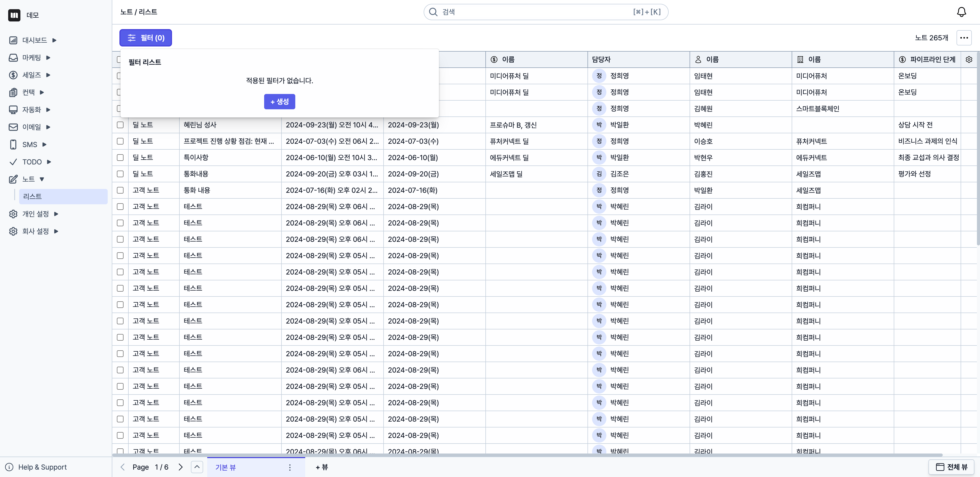Check the 프로젝트 진행 상황 점검 row checkbox

coord(120,141)
